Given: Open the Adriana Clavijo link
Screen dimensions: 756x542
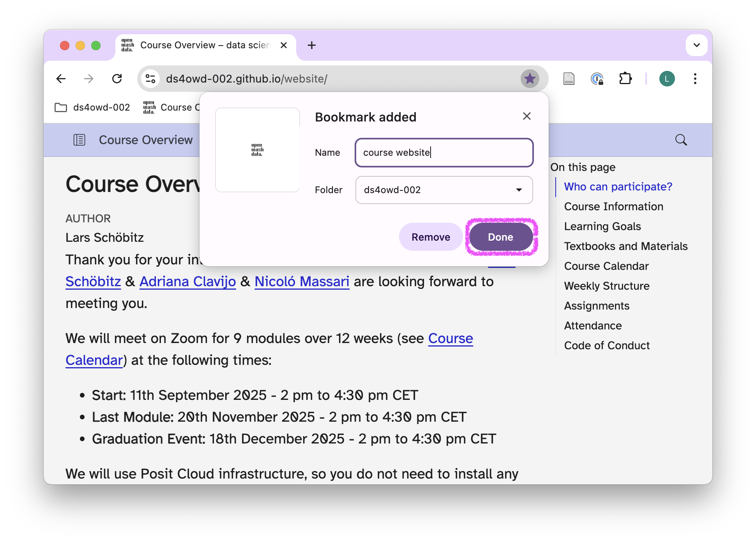Looking at the screenshot, I should 187,282.
